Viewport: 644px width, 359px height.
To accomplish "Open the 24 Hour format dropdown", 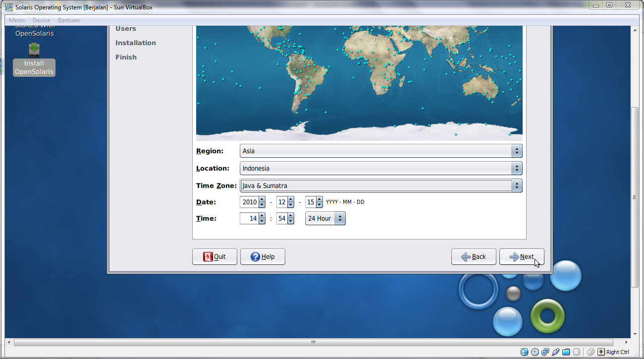I will (325, 218).
